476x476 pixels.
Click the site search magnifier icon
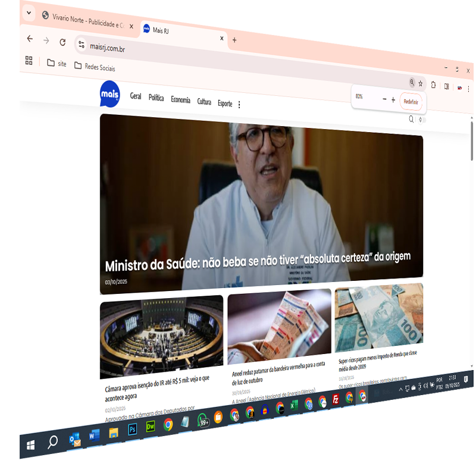[411, 119]
